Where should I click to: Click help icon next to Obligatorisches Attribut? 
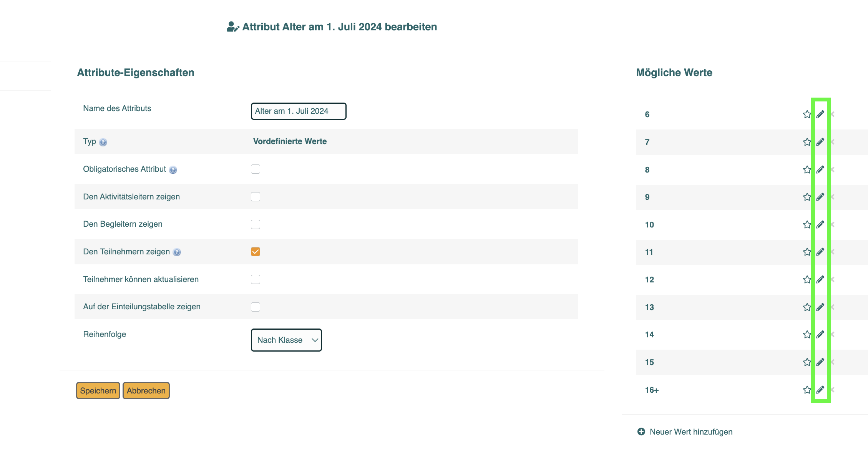(x=173, y=170)
